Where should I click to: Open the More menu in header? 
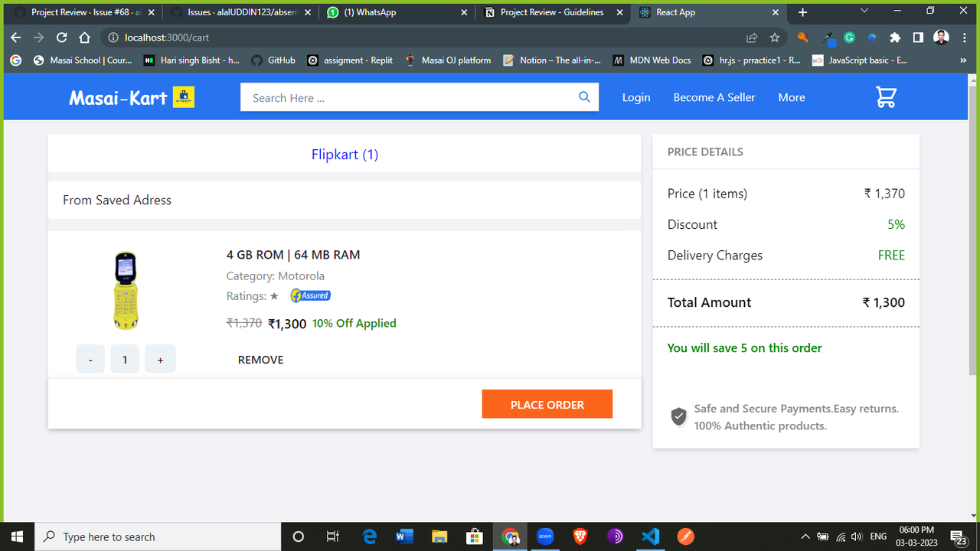(792, 97)
